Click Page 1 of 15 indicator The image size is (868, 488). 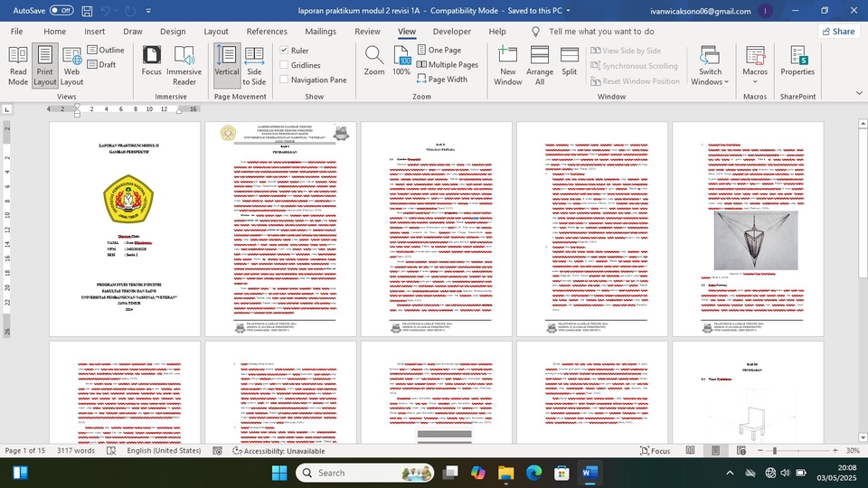pos(25,451)
